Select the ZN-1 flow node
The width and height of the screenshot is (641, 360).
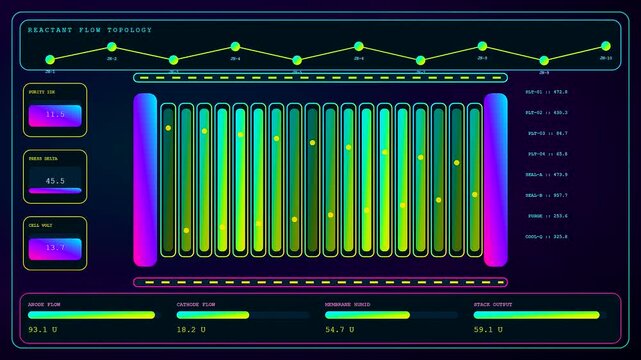[x=50, y=60]
